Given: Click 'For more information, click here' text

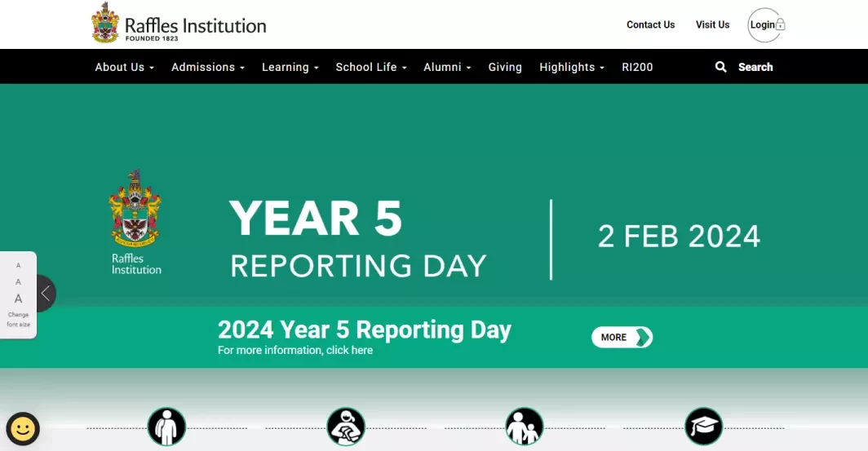Looking at the screenshot, I should pyautogui.click(x=295, y=351).
